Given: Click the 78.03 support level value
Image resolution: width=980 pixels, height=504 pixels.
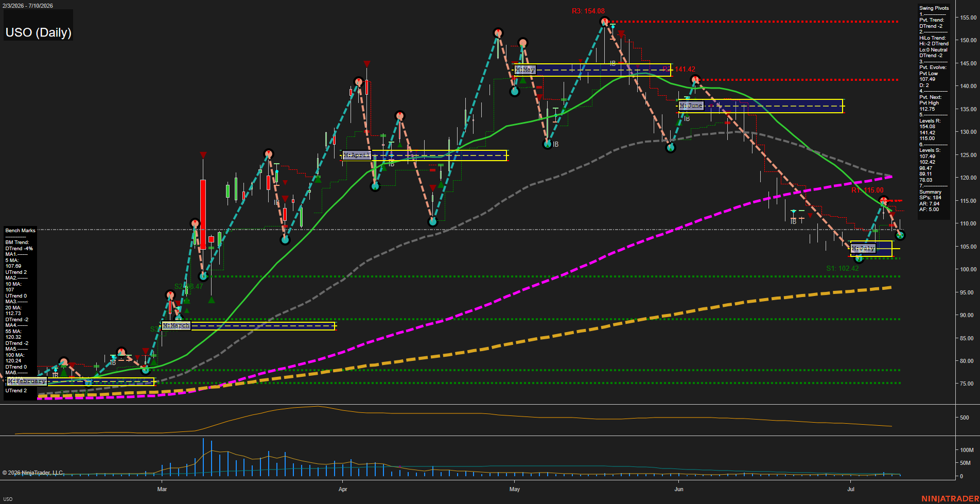Looking at the screenshot, I should click(x=926, y=180).
